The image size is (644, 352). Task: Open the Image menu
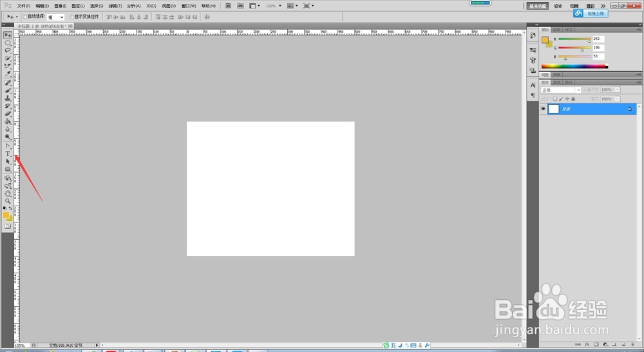pos(60,6)
